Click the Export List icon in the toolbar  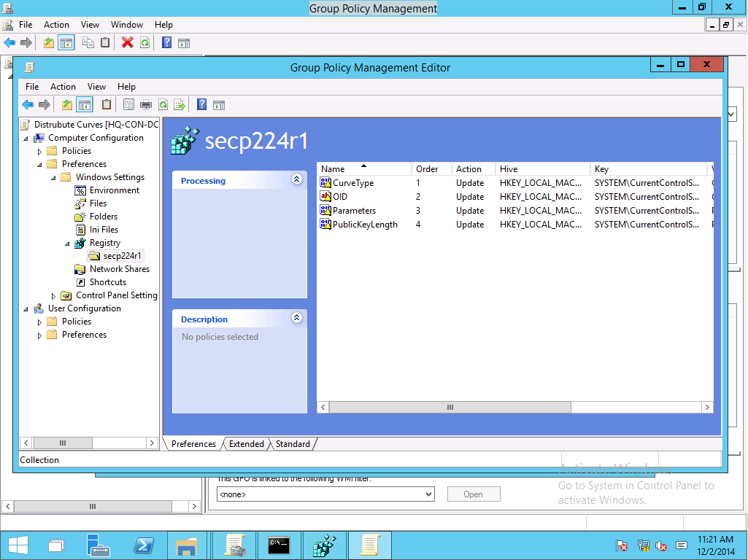pos(180,104)
